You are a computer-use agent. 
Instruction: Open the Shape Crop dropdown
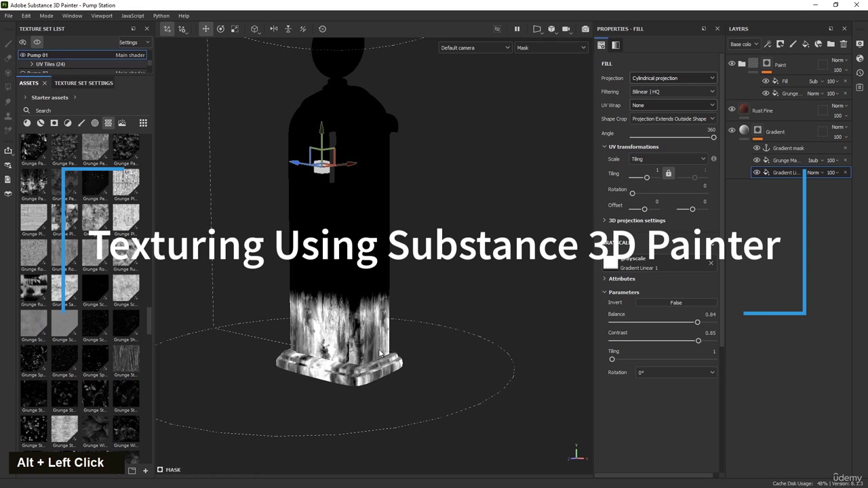[x=673, y=119]
